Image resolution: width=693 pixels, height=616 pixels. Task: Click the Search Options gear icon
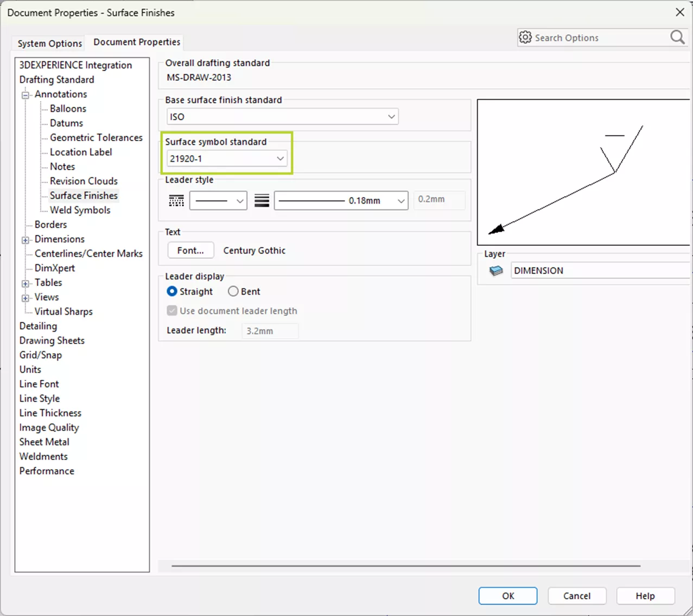525,37
